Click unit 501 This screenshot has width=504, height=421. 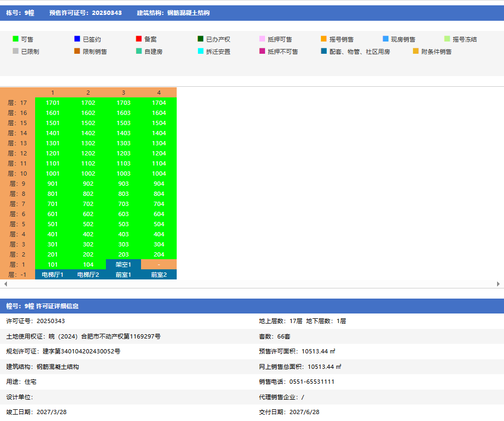pyautogui.click(x=53, y=224)
